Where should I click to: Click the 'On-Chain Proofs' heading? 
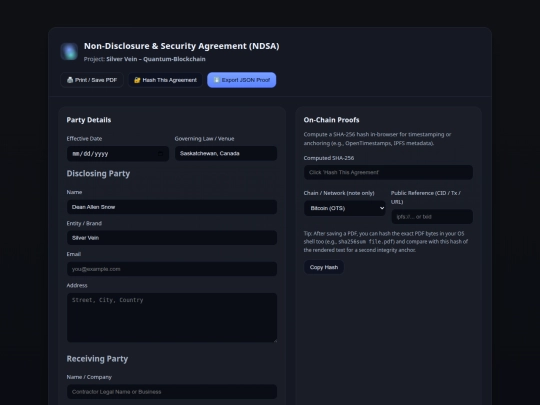point(331,120)
